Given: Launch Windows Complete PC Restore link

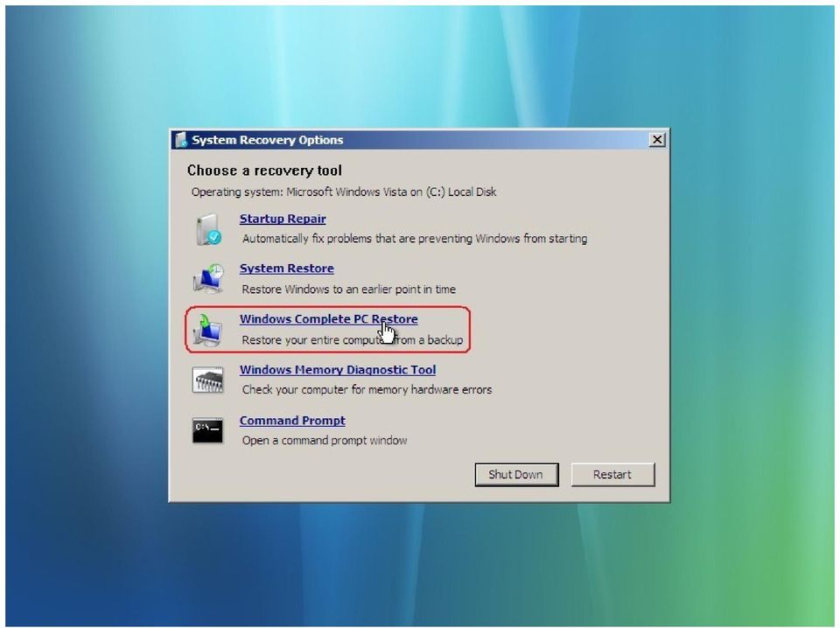Looking at the screenshot, I should click(328, 318).
